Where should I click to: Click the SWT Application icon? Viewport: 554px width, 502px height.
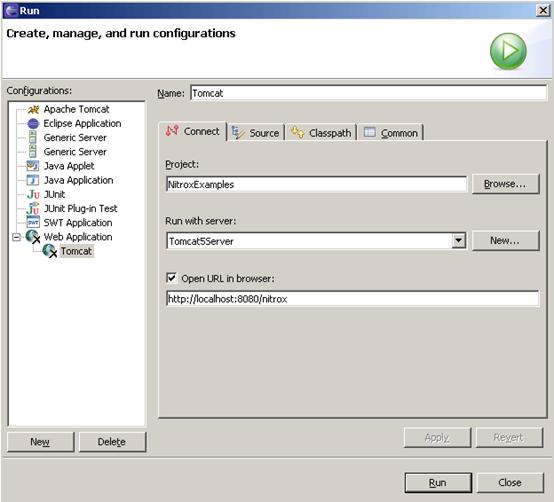33,223
